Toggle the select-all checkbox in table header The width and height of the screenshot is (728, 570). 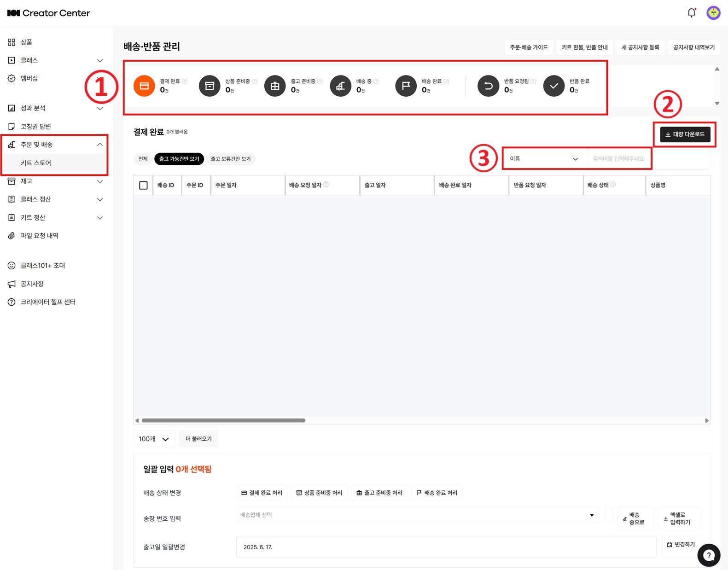pyautogui.click(x=143, y=185)
